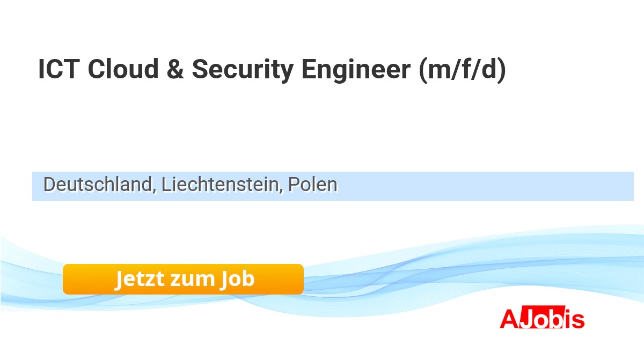
Task: Click 'Job' in the orange button label
Action: (236, 279)
